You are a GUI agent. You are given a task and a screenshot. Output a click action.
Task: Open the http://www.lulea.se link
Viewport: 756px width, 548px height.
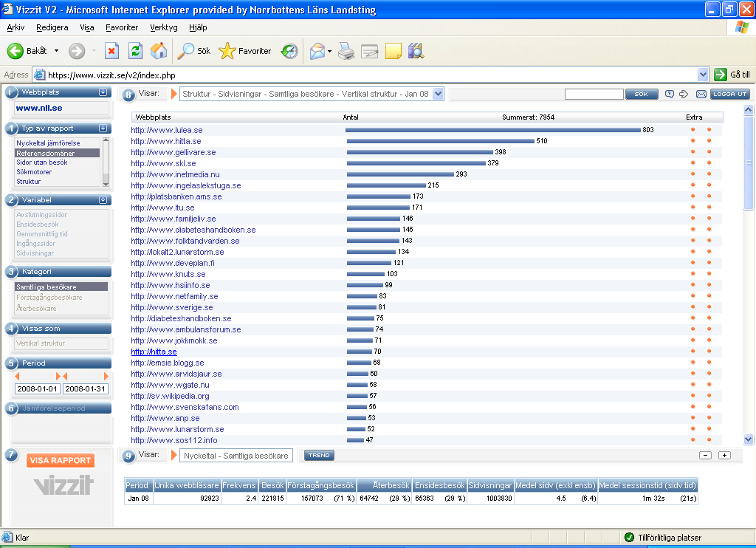click(x=167, y=130)
